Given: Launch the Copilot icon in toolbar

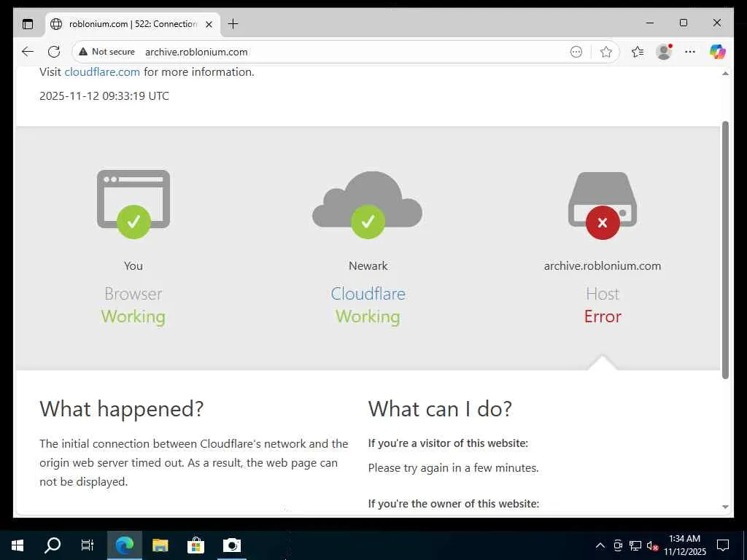Looking at the screenshot, I should pyautogui.click(x=718, y=52).
